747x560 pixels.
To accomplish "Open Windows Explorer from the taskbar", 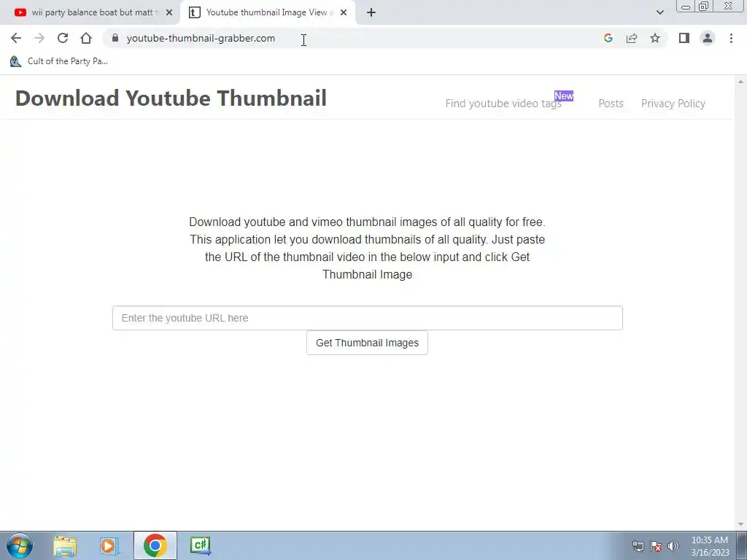I will [x=65, y=545].
